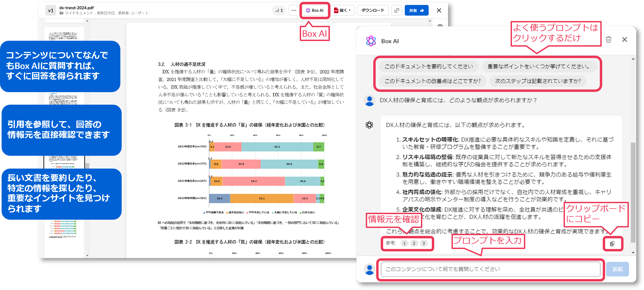Screen dimensions: 644x290
Task: Focus the question input field
Action: [490, 269]
